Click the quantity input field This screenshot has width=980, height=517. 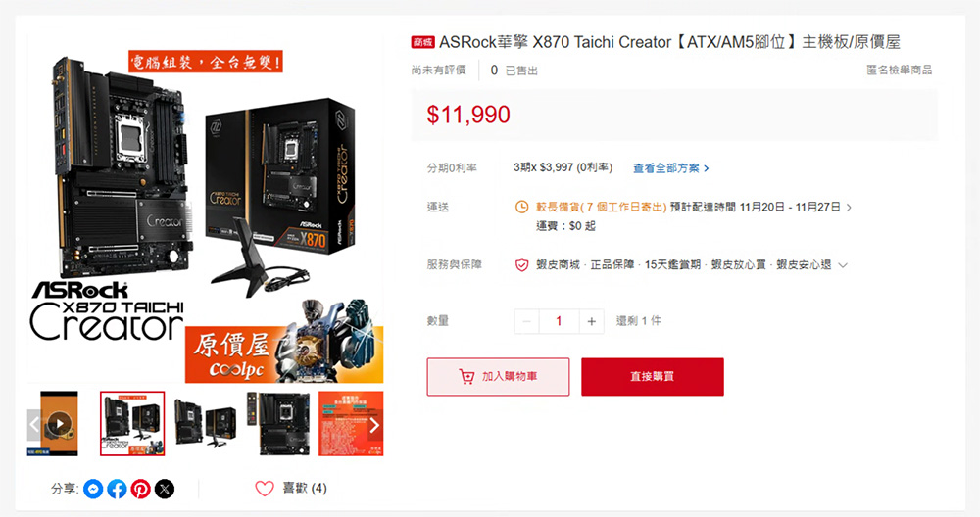[x=559, y=321]
